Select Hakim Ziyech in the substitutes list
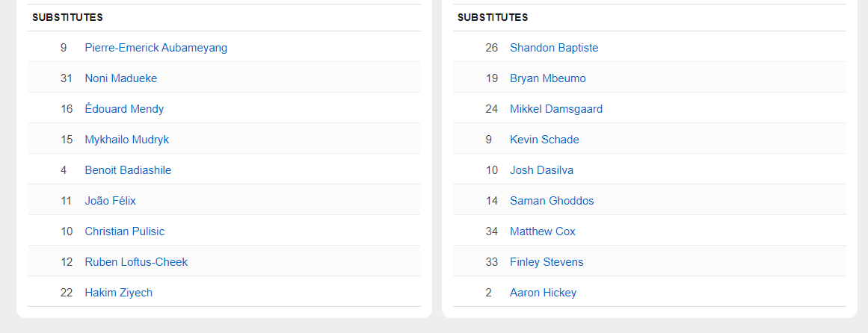This screenshot has width=868, height=333. click(118, 293)
